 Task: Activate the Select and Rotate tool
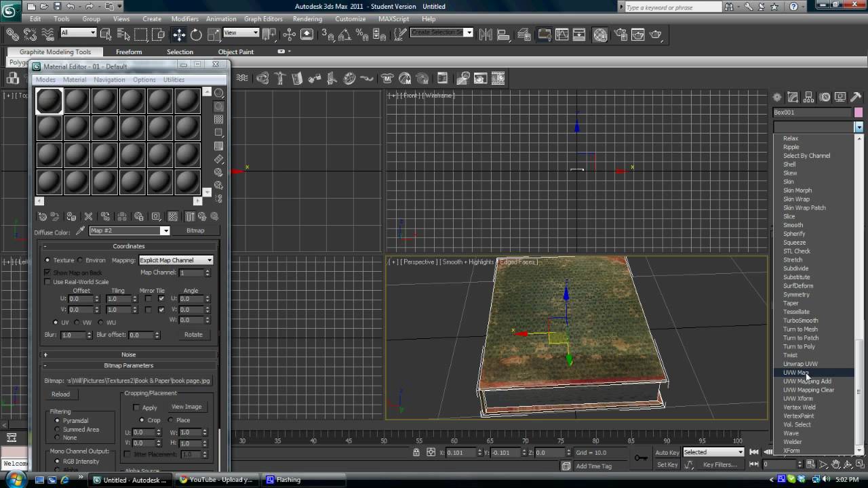tap(196, 35)
